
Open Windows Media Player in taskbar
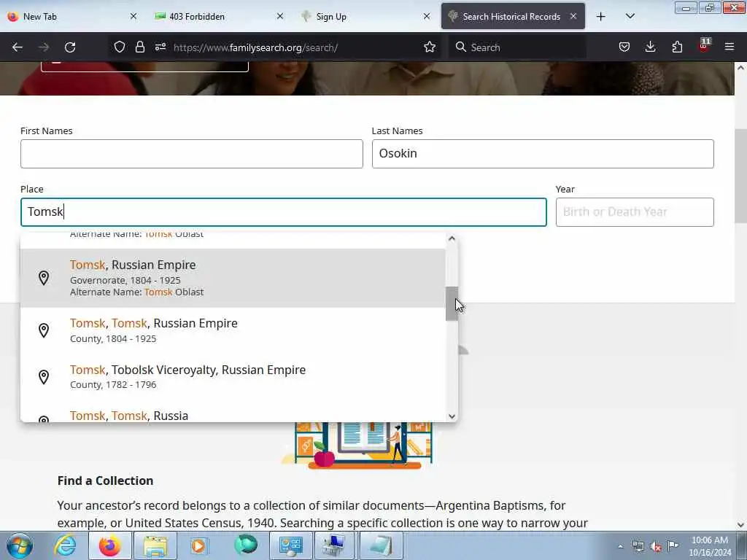click(199, 545)
